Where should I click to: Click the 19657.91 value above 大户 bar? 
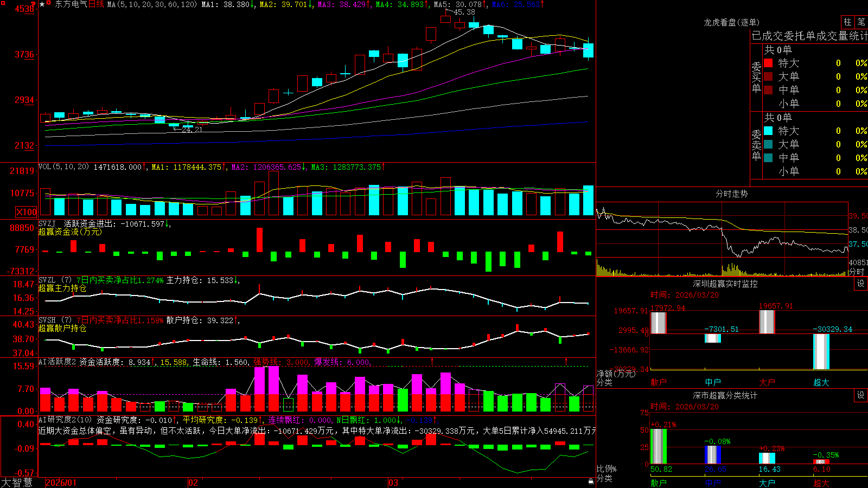[x=776, y=306]
